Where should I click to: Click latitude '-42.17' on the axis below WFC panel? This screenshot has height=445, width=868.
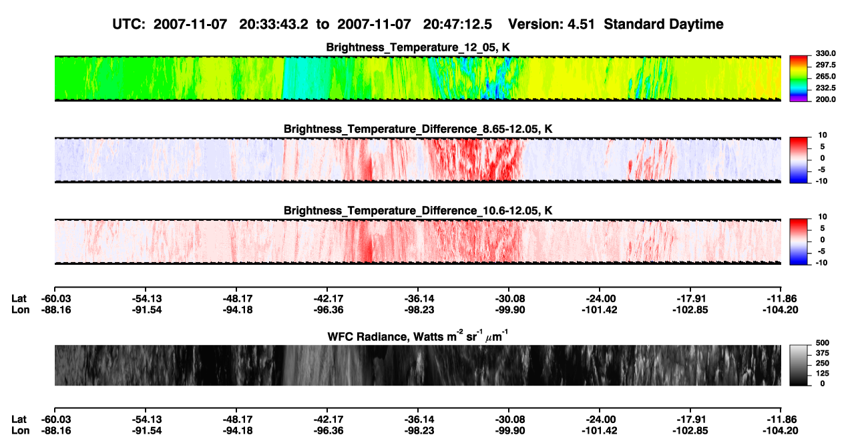coord(327,419)
